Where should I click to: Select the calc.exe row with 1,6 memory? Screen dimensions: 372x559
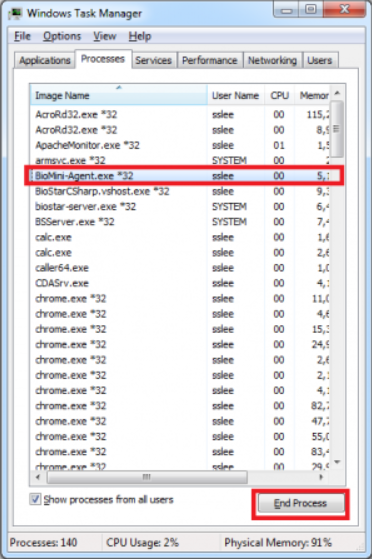[x=180, y=237]
